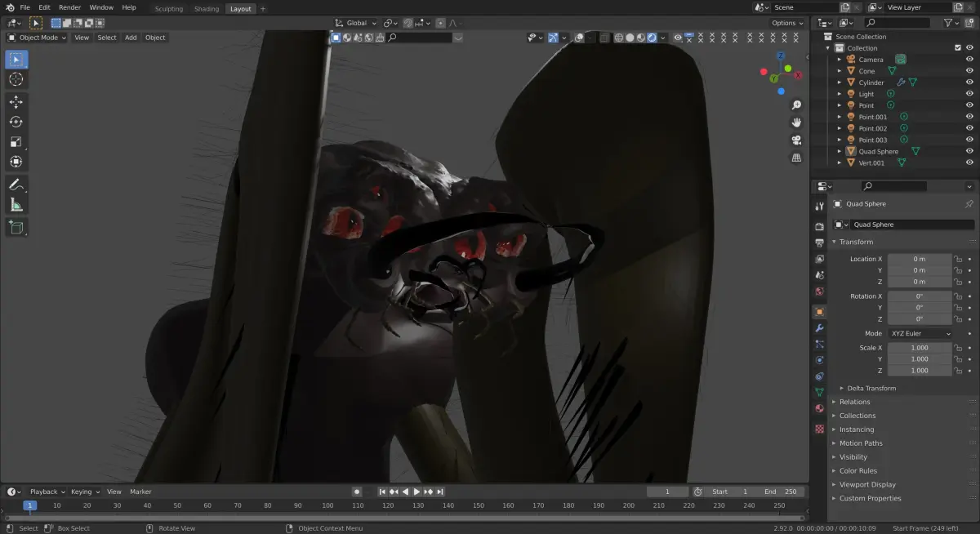The width and height of the screenshot is (980, 534).
Task: Select the Cursor tool in the toolbar
Action: [x=16, y=79]
